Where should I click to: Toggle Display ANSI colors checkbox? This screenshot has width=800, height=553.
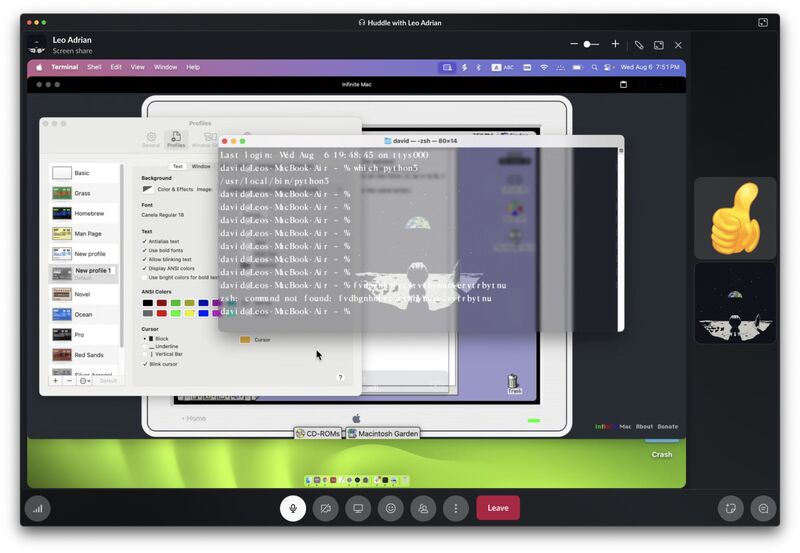click(x=144, y=268)
